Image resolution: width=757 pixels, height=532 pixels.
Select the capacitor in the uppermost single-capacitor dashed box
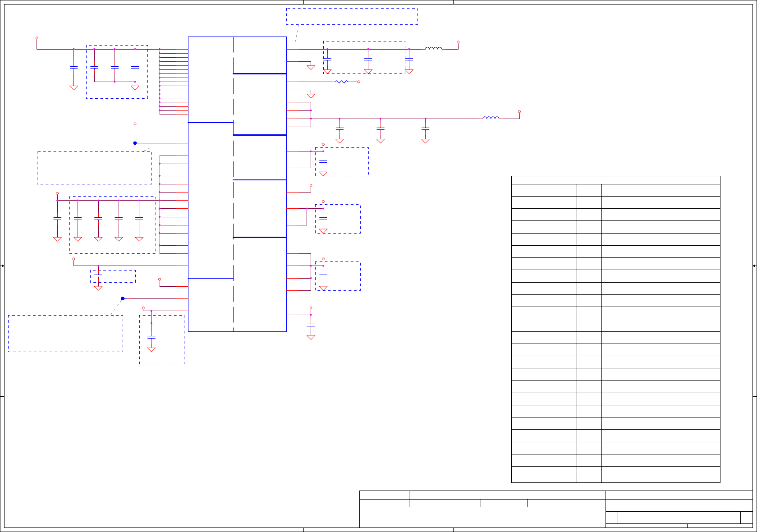coord(323,161)
